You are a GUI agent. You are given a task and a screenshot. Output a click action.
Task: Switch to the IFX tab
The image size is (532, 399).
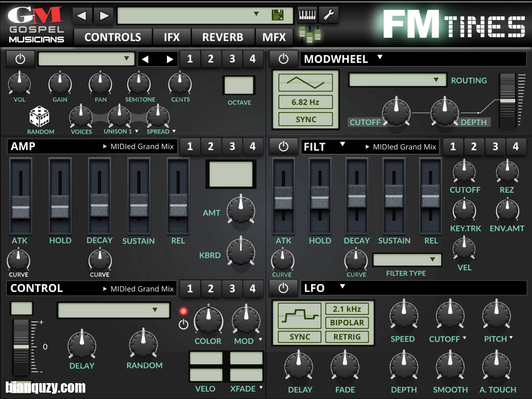coord(172,37)
